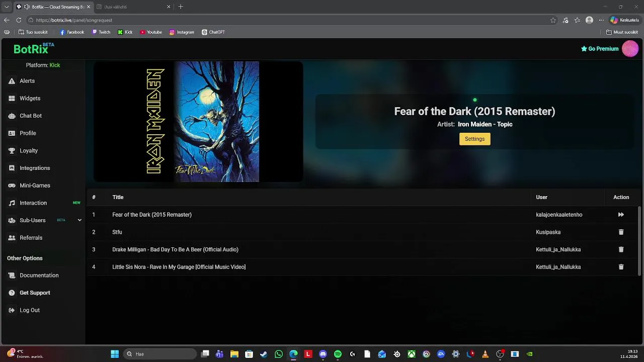
Task: Open the weather widget on the taskbar
Action: [25, 354]
